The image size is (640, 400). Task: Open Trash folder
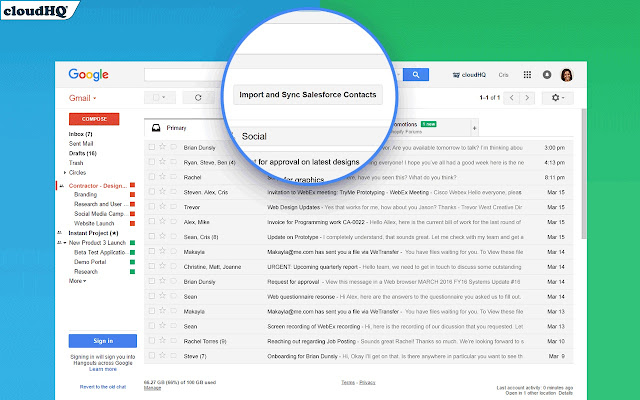[x=76, y=163]
